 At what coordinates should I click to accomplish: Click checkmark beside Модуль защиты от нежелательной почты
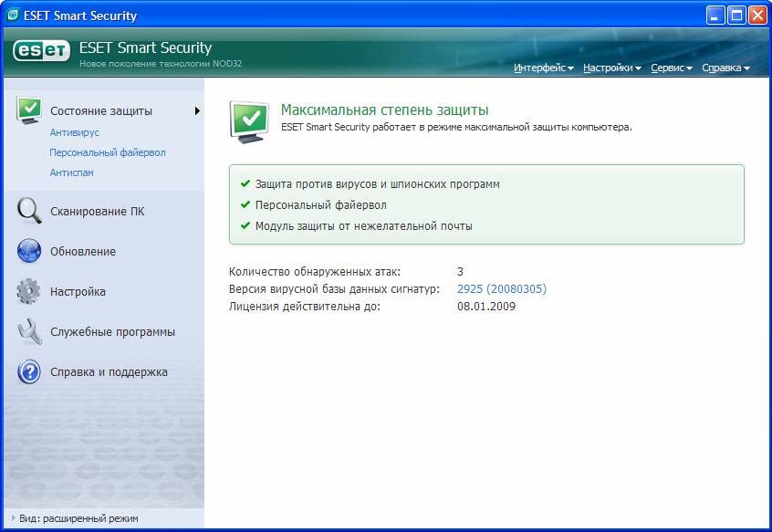[245, 226]
